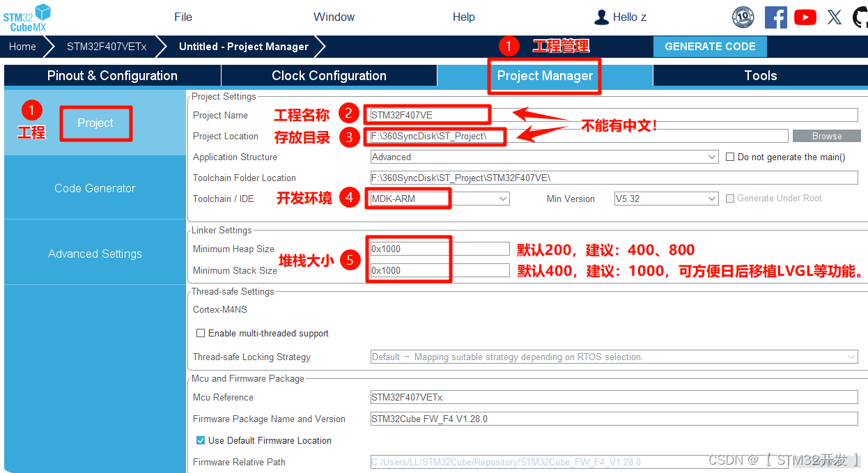868x473 pixels.
Task: Open the X (Twitter) icon link
Action: click(x=834, y=17)
